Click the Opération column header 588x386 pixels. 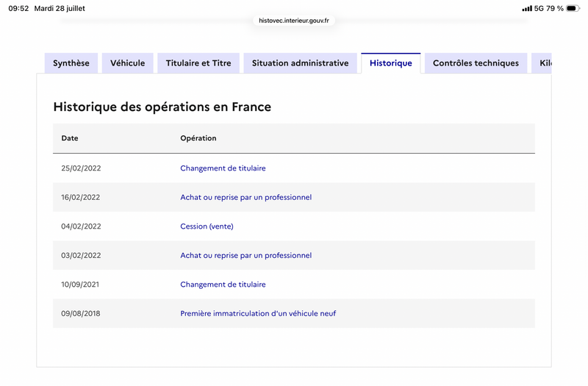coord(198,138)
